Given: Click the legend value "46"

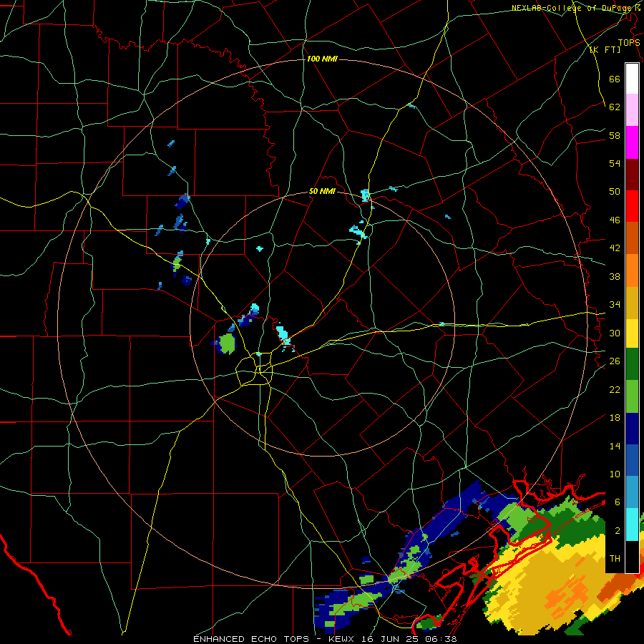Looking at the screenshot, I should point(615,220).
